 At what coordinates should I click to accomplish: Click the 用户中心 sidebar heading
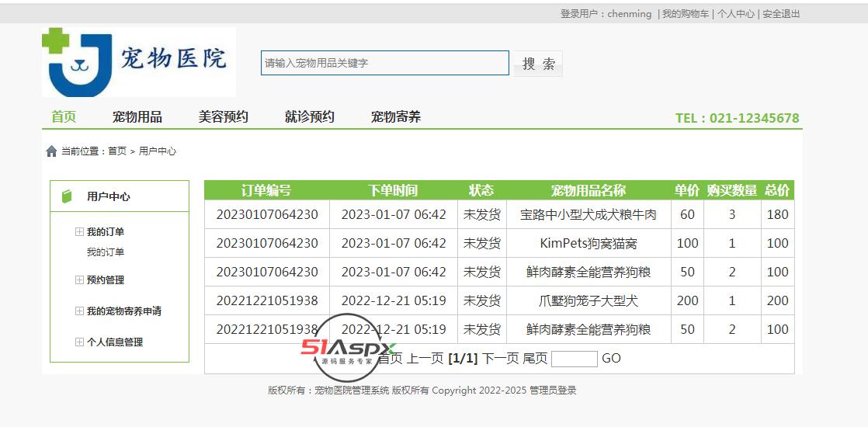click(109, 196)
